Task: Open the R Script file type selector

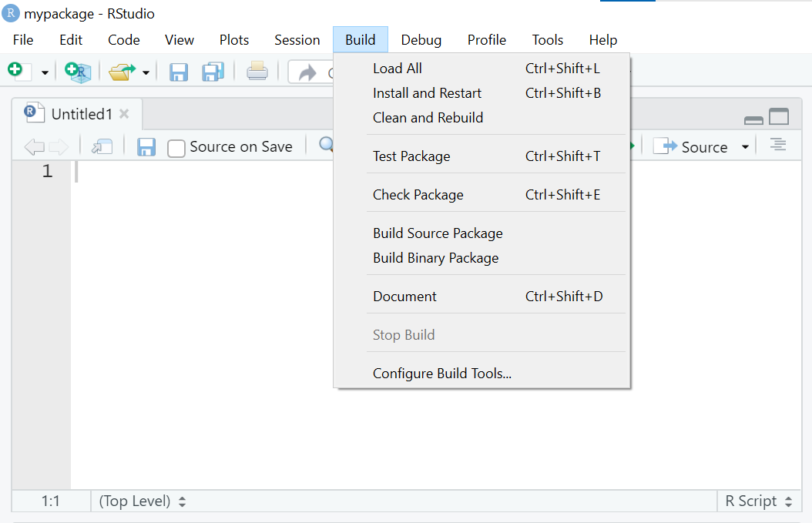Action: pyautogui.click(x=759, y=501)
